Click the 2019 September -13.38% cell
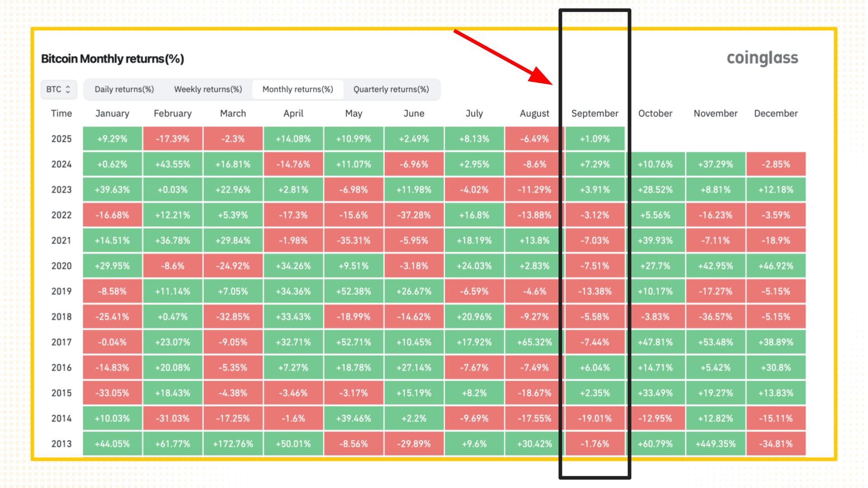The width and height of the screenshot is (868, 488). tap(594, 291)
